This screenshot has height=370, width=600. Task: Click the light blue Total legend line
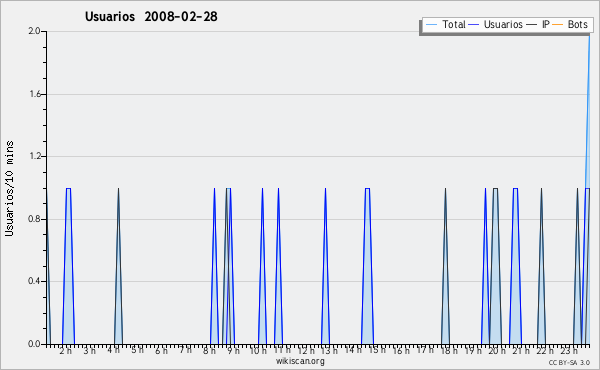(431, 25)
